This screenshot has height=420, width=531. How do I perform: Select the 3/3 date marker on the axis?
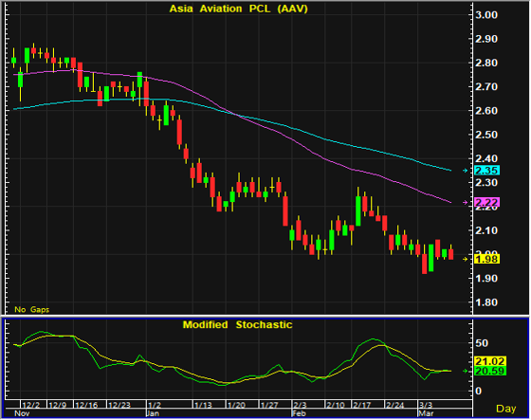(x=426, y=405)
